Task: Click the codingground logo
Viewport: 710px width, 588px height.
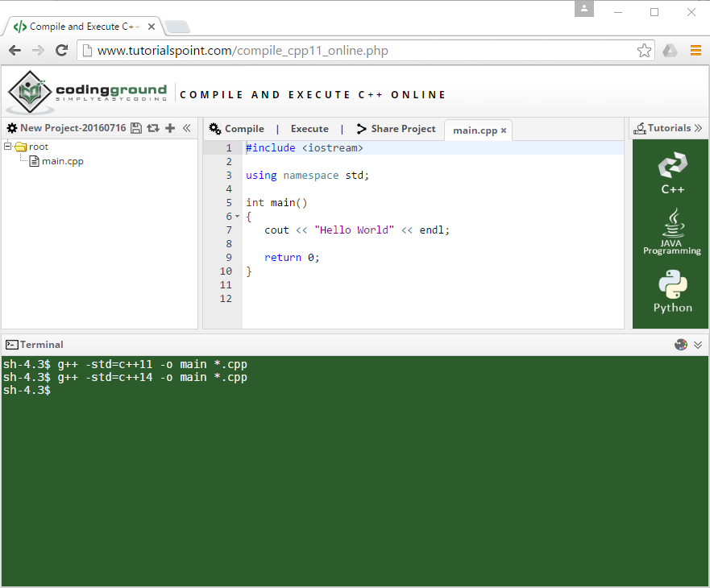Action: pos(87,93)
